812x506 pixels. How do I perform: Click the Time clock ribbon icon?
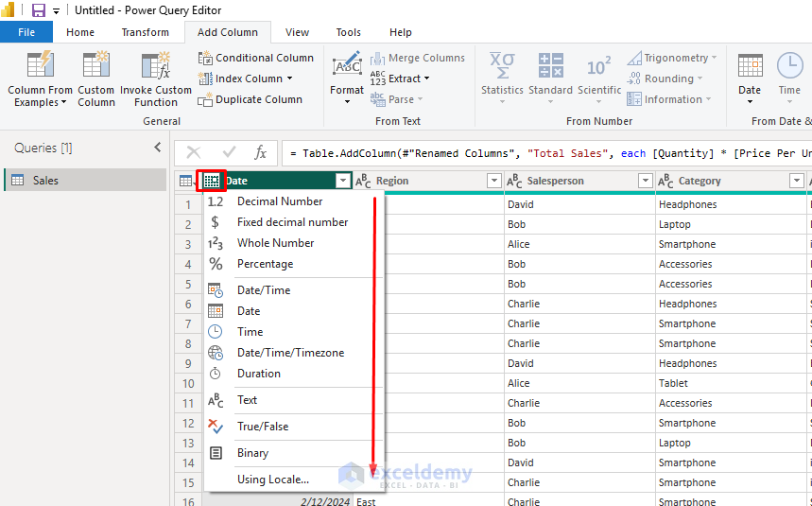(x=789, y=66)
